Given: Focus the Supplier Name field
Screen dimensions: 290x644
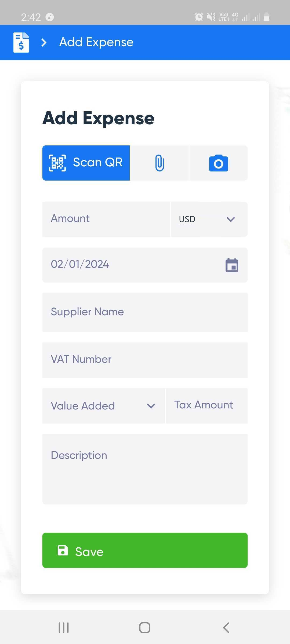Looking at the screenshot, I should point(145,312).
